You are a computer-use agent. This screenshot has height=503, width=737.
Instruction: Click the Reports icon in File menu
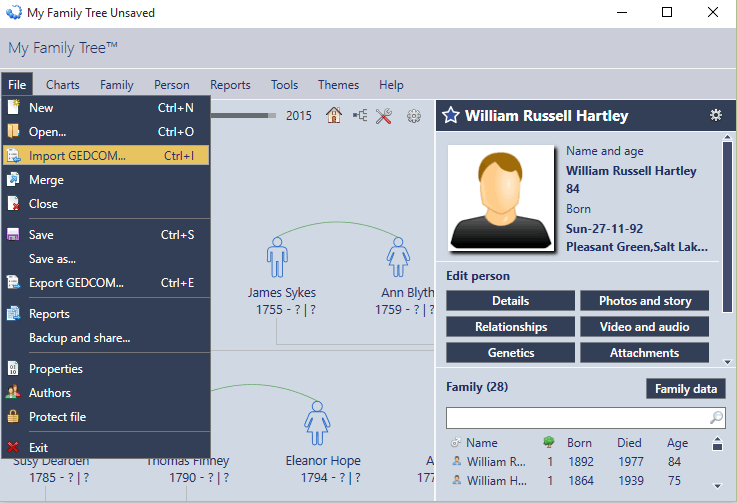pyautogui.click(x=13, y=313)
